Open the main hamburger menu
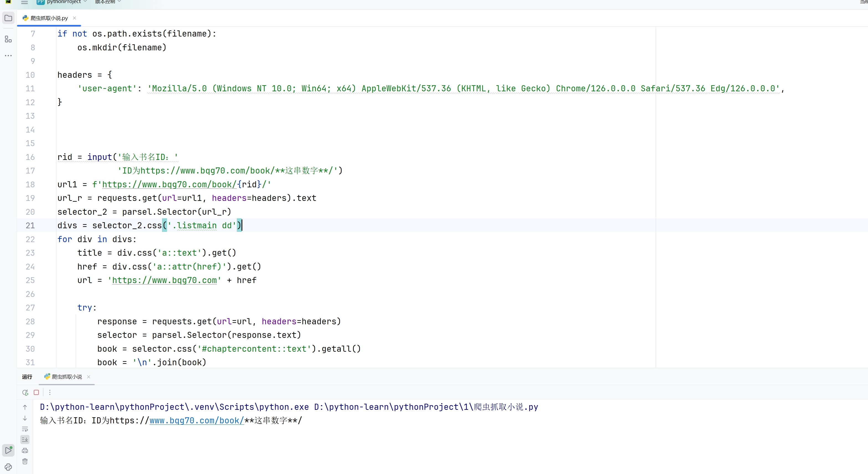The height and width of the screenshot is (474, 868). pyautogui.click(x=24, y=2)
